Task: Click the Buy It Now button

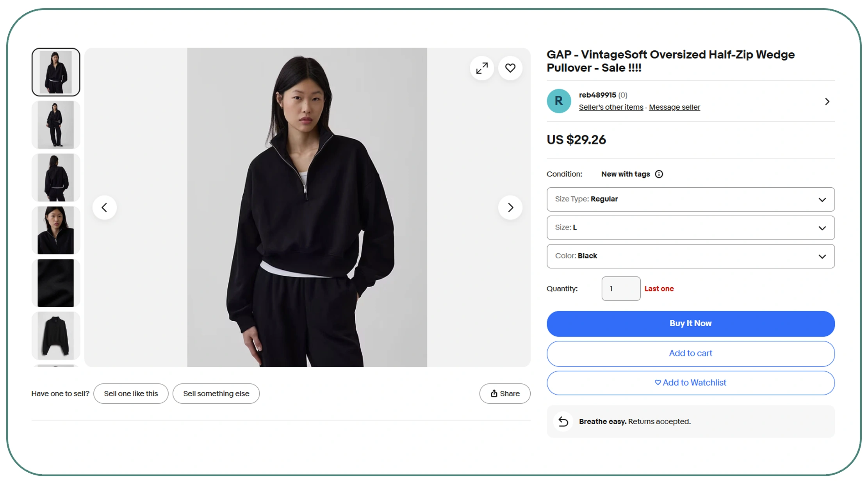Action: [x=690, y=323]
